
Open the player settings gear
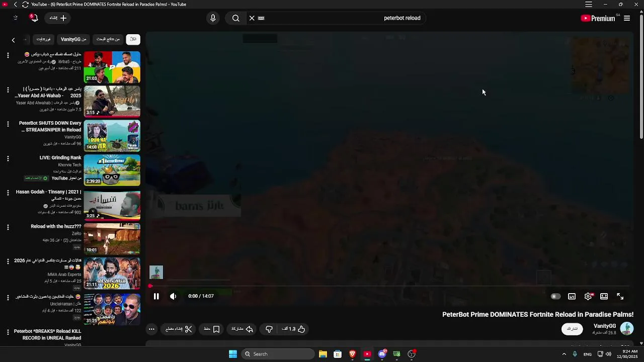(588, 297)
